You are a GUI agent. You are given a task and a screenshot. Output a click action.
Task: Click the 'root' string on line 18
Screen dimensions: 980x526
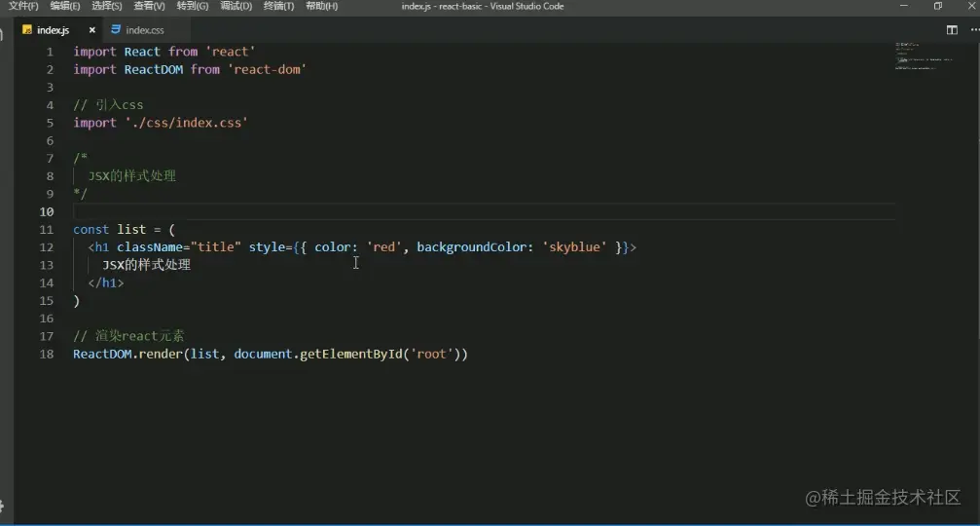(431, 354)
